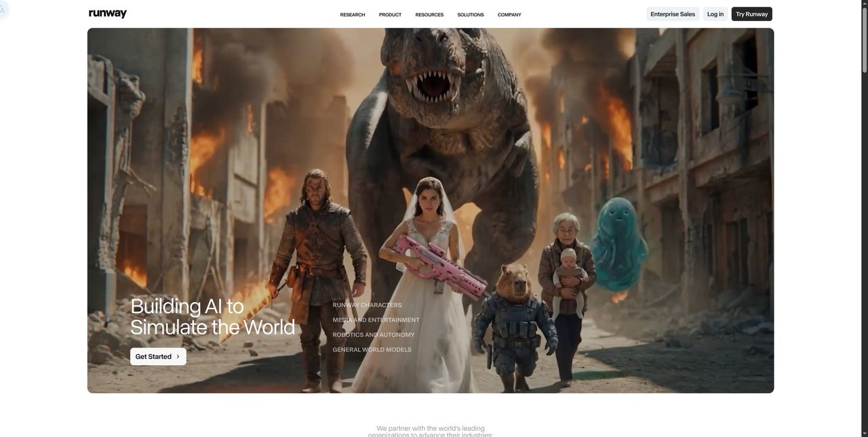Click the Runway logo in header

tap(108, 14)
